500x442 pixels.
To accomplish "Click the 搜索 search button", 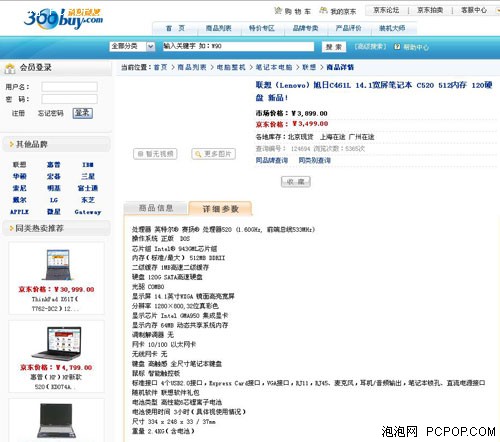I will 334,47.
